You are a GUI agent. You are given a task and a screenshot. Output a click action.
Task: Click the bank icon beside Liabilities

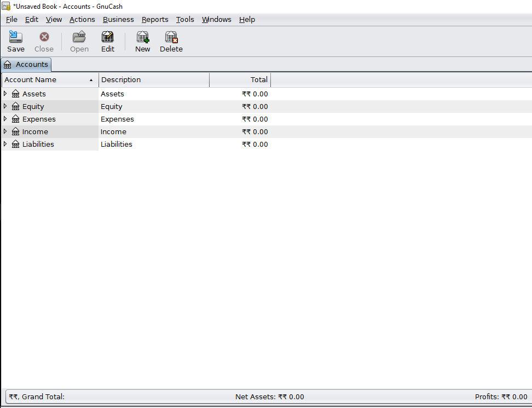(x=16, y=144)
